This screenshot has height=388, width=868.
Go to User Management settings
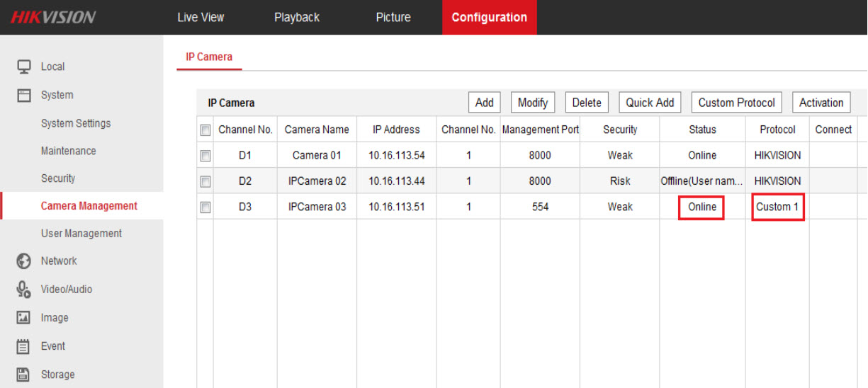pos(81,234)
